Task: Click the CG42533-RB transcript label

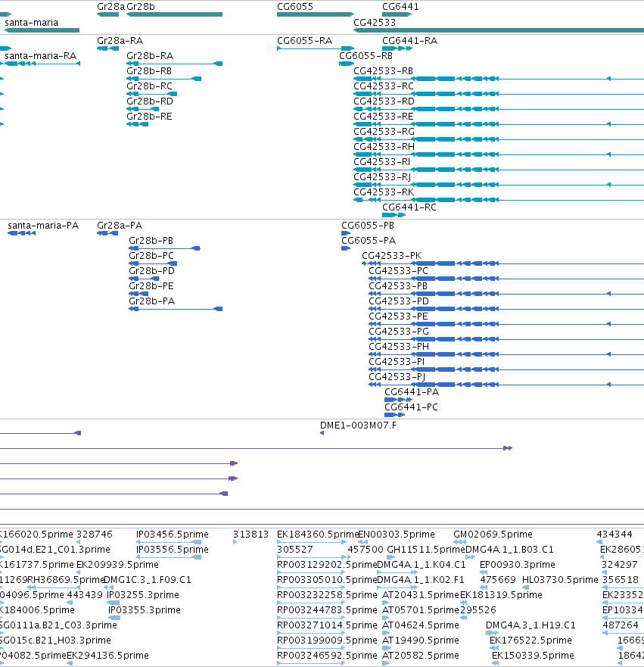Action: 384,71
